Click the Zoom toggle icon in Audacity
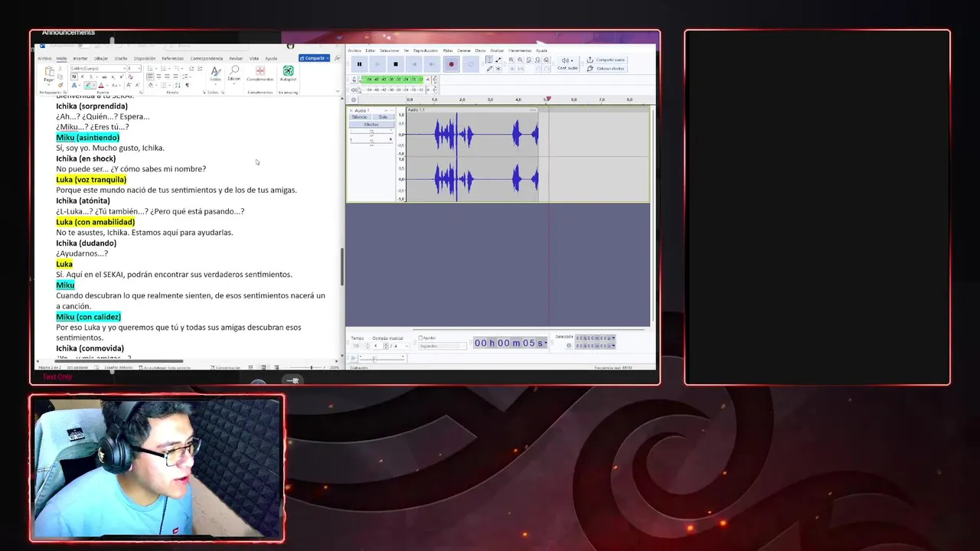980x551 pixels. pyautogui.click(x=546, y=60)
